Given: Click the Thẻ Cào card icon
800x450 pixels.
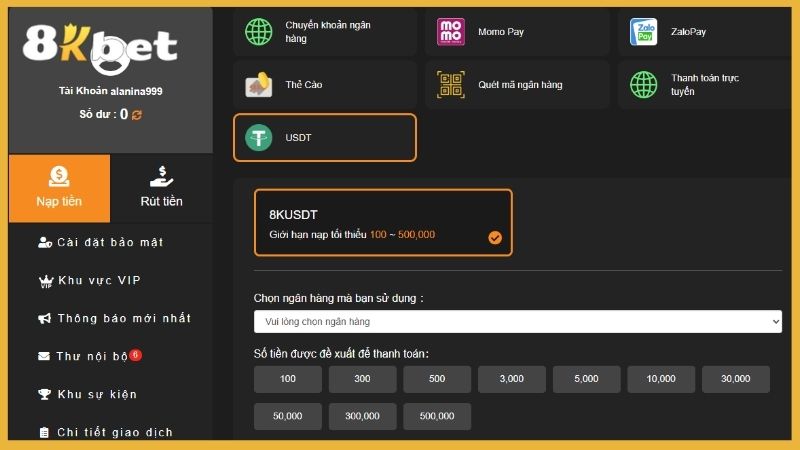Looking at the screenshot, I should 259,85.
